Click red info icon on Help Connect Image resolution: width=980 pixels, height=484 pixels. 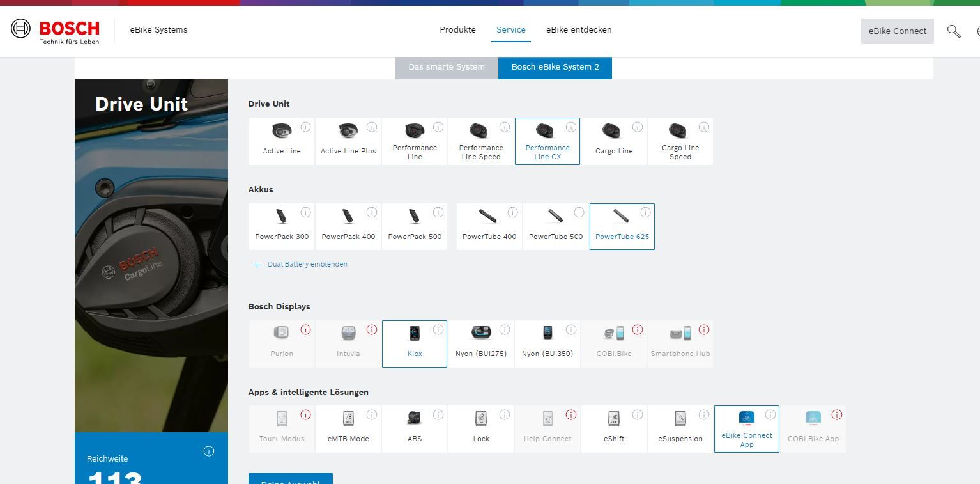[x=571, y=414]
